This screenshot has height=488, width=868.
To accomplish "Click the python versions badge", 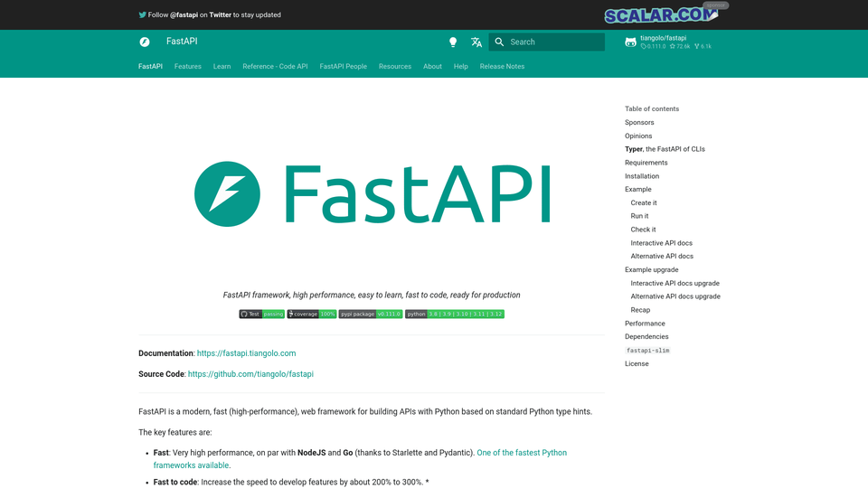I will pos(455,314).
